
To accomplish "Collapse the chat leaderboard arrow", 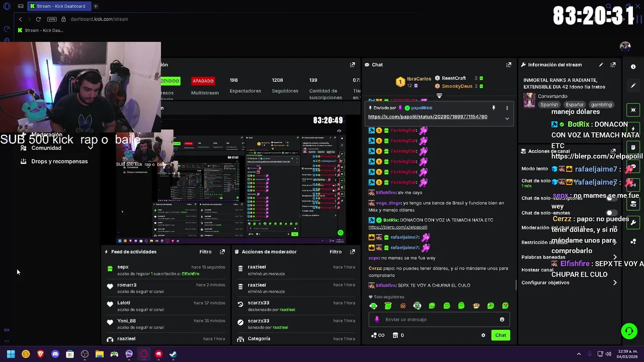I will coord(439,96).
